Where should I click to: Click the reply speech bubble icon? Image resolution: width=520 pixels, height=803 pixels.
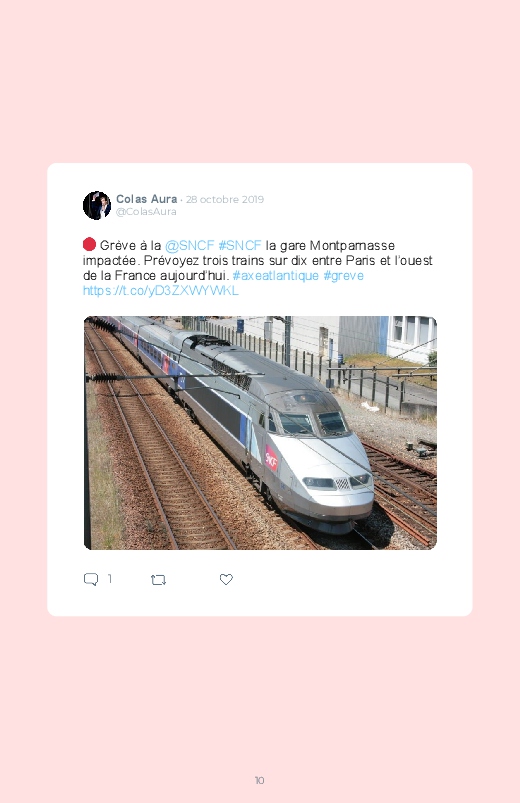click(x=91, y=579)
